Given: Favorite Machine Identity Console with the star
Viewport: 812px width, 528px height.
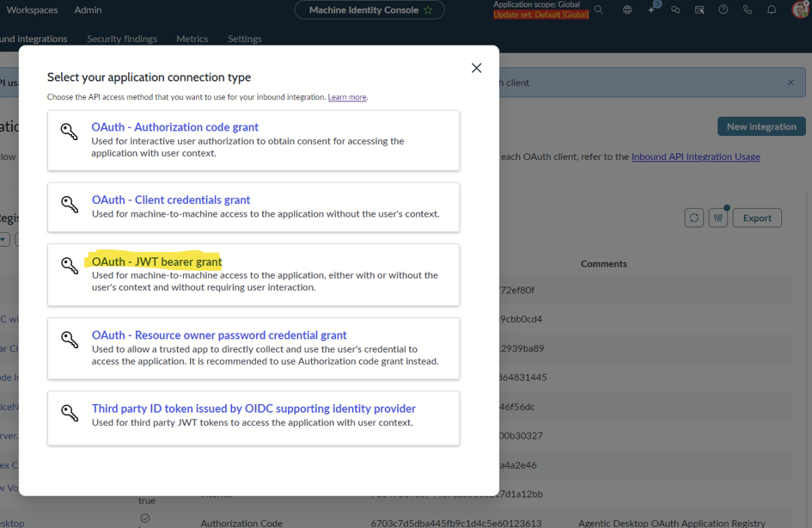Looking at the screenshot, I should point(428,9).
